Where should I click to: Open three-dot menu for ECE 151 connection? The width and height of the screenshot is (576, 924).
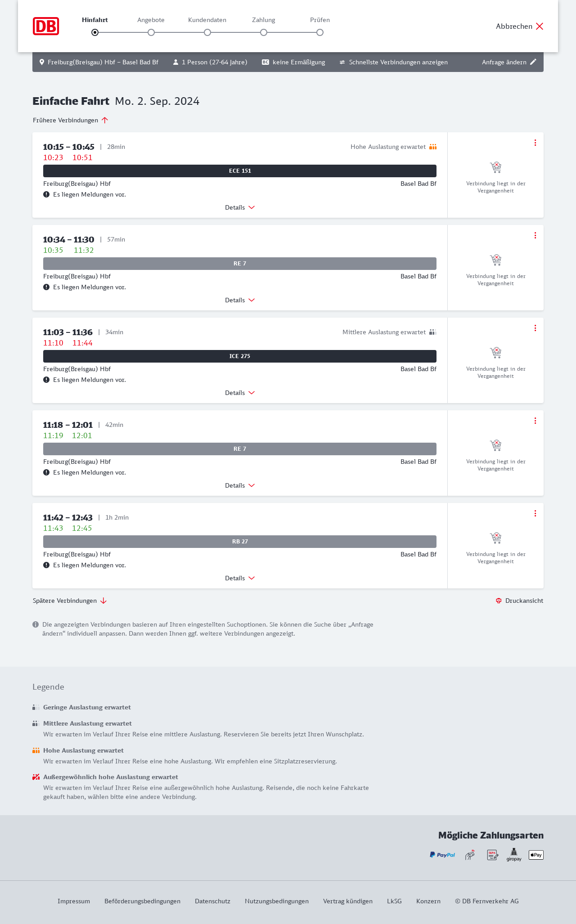point(535,143)
